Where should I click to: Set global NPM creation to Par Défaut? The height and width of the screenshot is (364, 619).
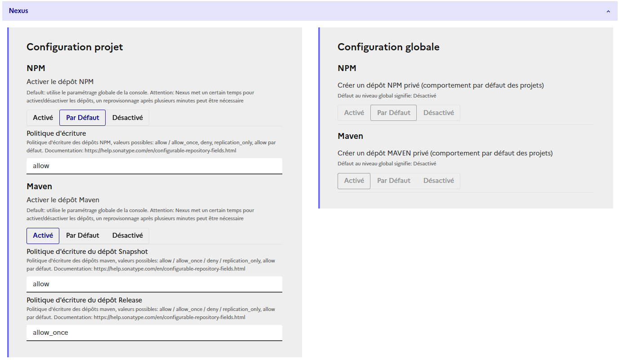click(x=393, y=112)
